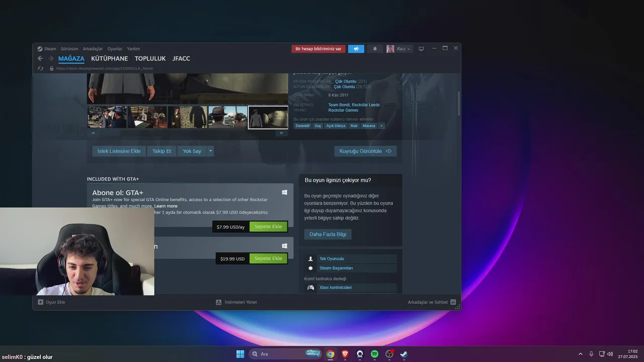This screenshot has height=362, width=644.
Task: Open Spotify from the taskbar
Action: 375,354
